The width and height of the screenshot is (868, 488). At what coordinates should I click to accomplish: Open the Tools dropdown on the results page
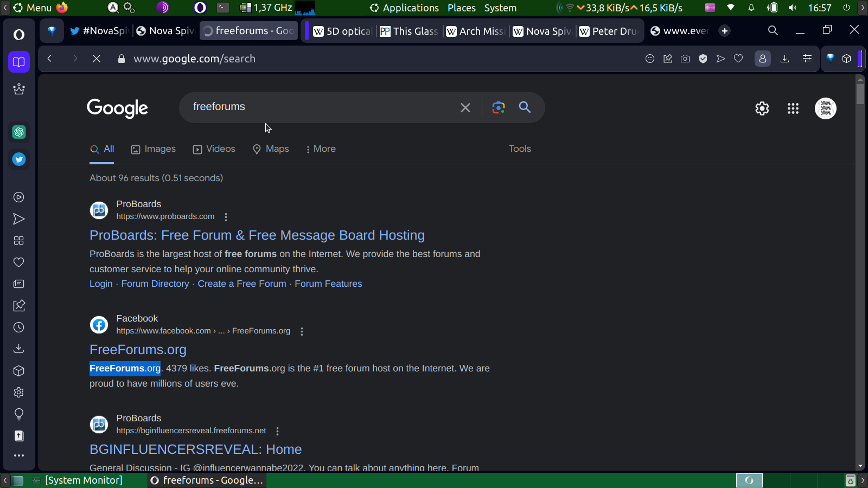pyautogui.click(x=520, y=149)
